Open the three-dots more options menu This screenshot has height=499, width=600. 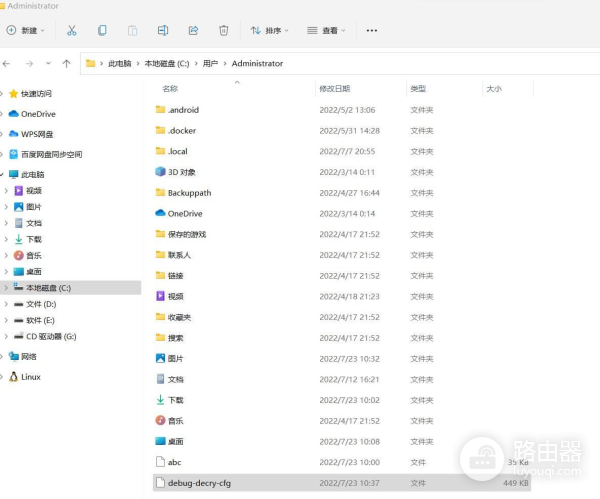[x=372, y=30]
